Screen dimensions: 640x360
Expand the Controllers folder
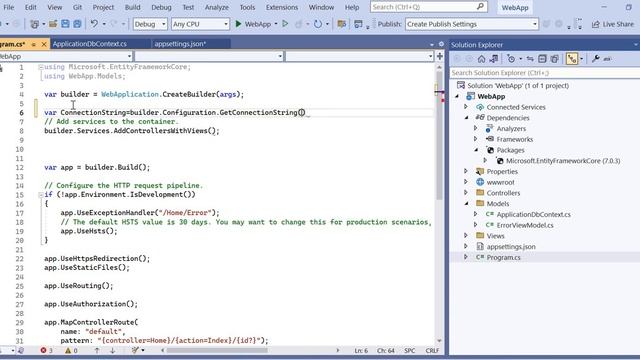pyautogui.click(x=466, y=193)
